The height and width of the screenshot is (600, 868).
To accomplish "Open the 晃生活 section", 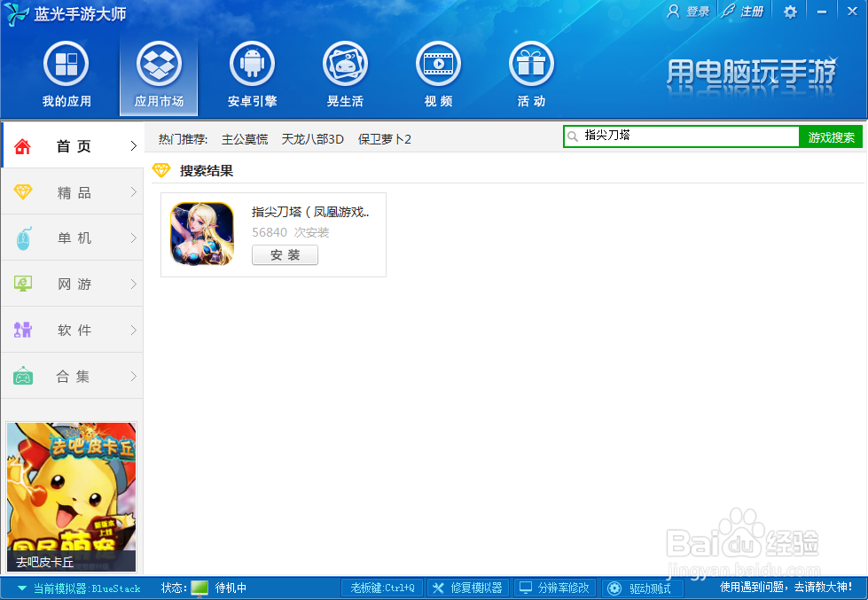I will click(x=346, y=74).
